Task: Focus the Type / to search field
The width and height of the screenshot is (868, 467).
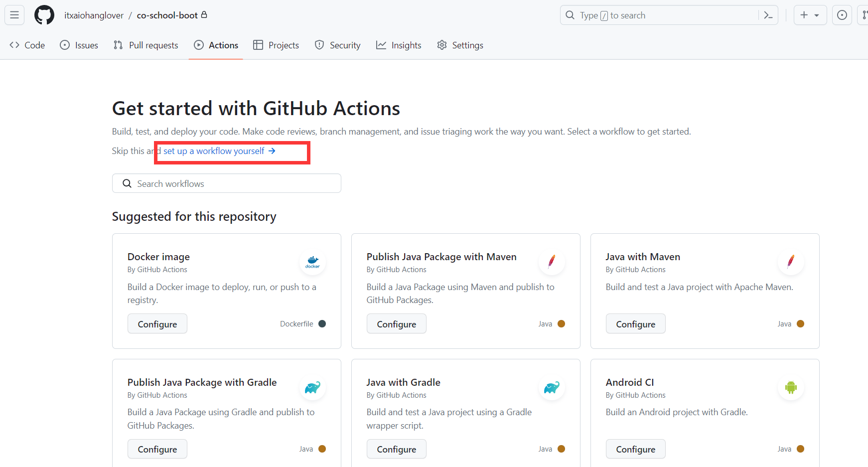Action: [x=669, y=15]
